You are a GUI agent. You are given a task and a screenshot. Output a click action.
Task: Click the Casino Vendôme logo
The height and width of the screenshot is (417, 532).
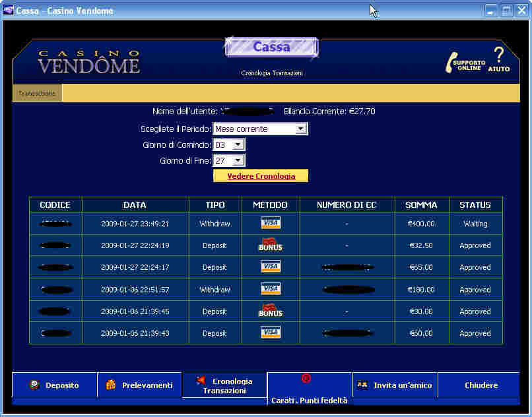(x=89, y=62)
